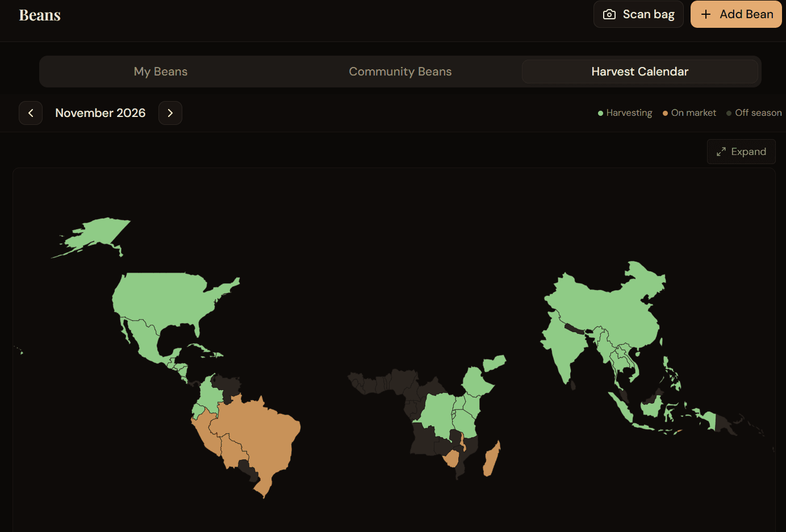Select Yemen on the harvest map
The image size is (786, 532).
[494, 363]
